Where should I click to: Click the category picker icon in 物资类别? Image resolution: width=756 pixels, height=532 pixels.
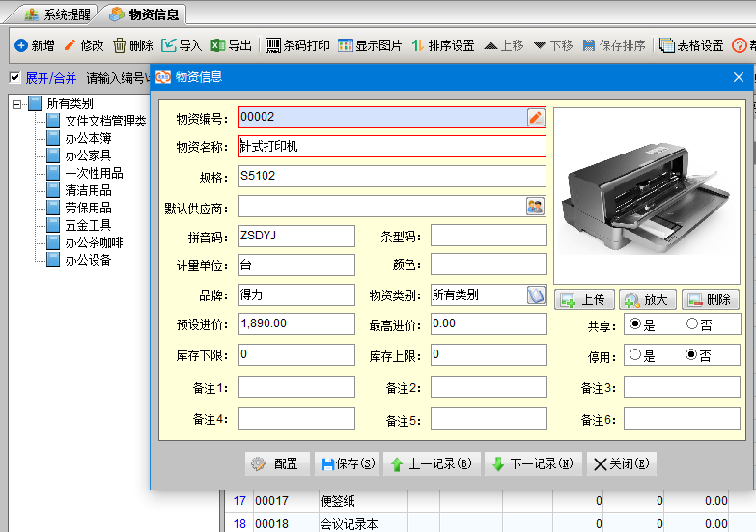coord(536,294)
